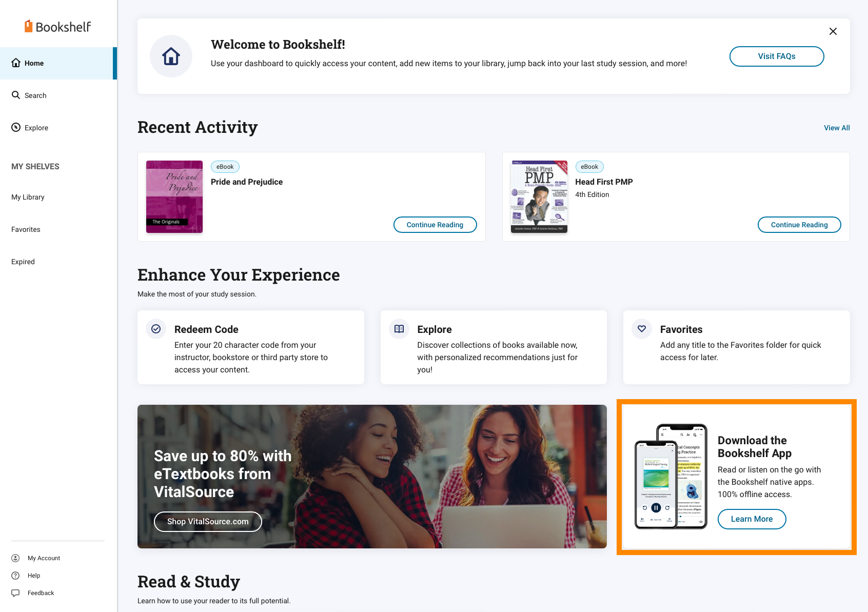Click the Shop VitalSource.com button
The image size is (868, 612).
[x=208, y=522]
